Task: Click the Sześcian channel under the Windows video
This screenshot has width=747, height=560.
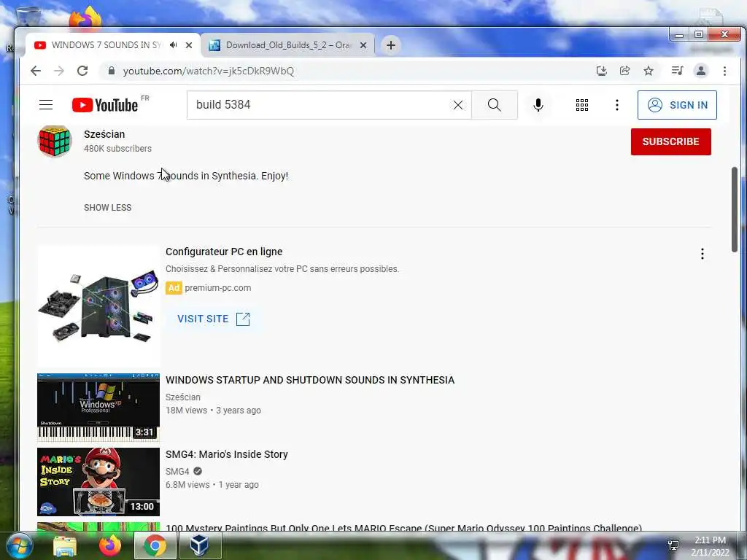Action: tap(183, 397)
